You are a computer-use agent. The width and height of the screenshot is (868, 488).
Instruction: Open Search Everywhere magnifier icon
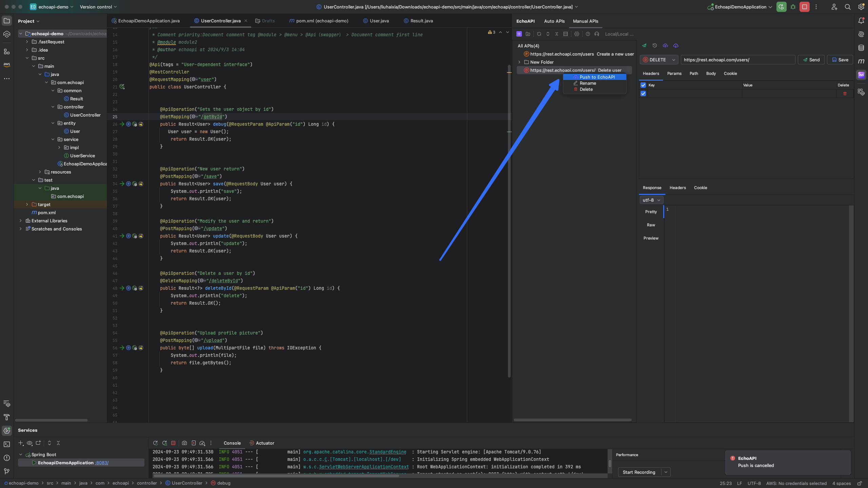pos(848,7)
